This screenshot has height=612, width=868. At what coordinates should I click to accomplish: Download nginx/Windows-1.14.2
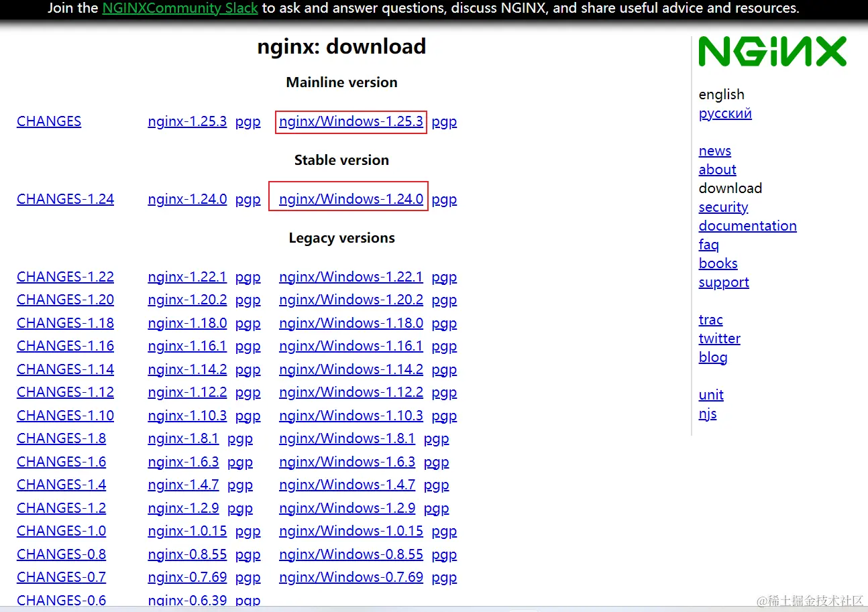(x=351, y=369)
